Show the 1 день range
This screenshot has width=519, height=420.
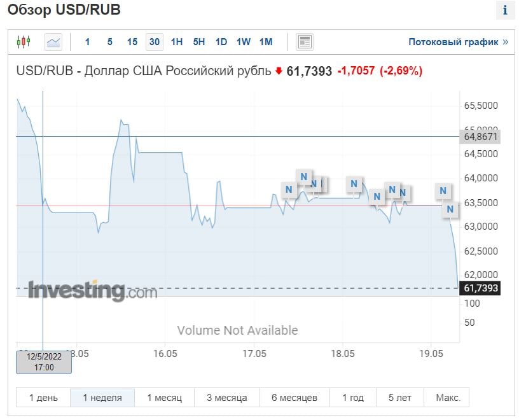(43, 398)
